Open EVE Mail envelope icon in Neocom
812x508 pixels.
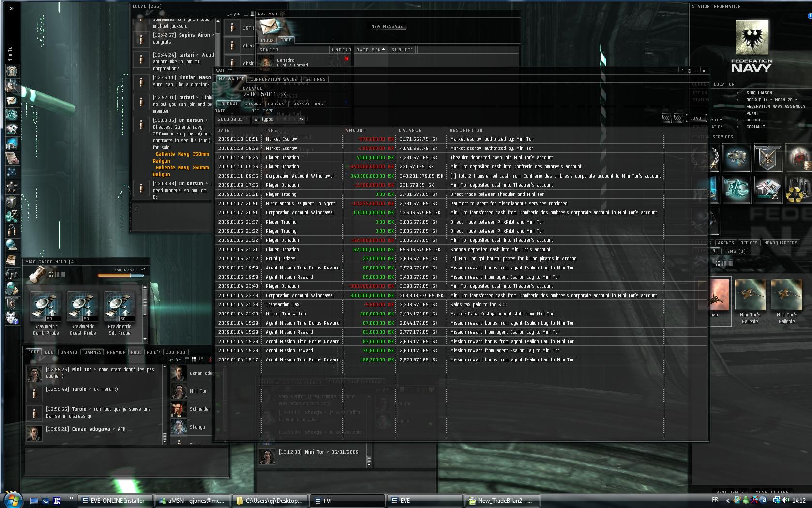point(12,100)
